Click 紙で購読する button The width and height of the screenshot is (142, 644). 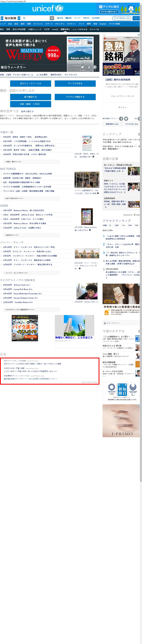coord(31,97)
